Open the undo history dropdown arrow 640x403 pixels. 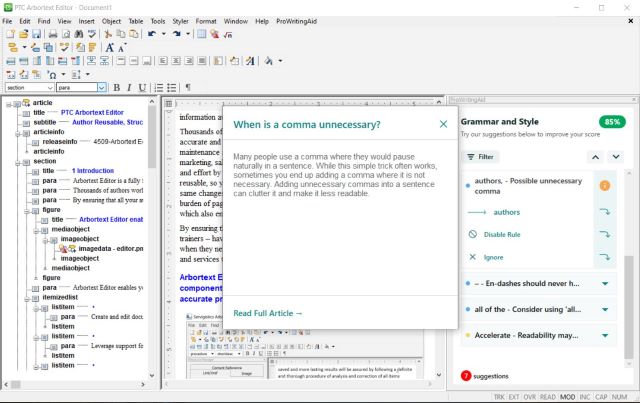click(x=164, y=34)
